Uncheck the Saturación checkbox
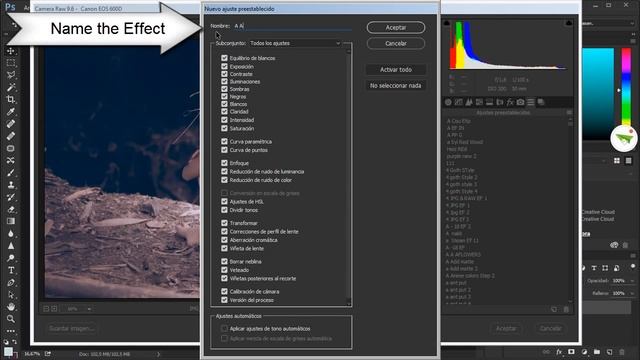The image size is (640, 360). (x=224, y=128)
